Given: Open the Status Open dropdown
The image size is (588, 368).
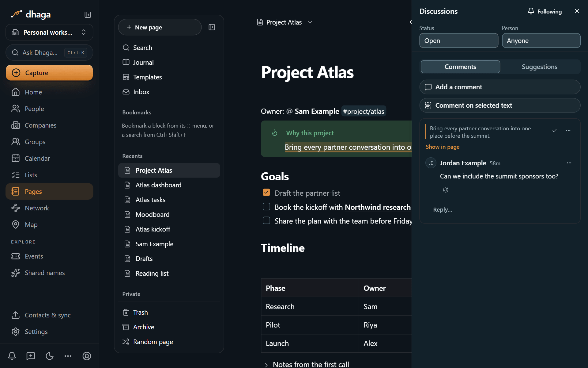Looking at the screenshot, I should click(x=458, y=40).
